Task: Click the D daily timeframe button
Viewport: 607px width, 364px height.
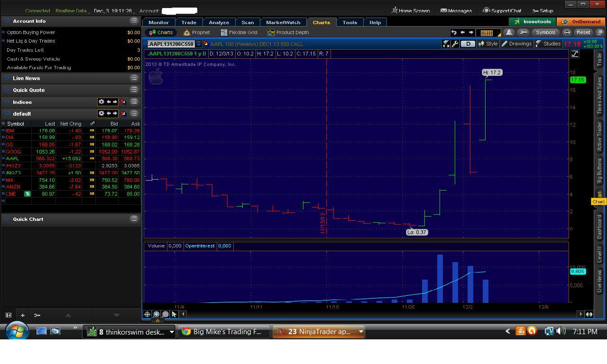Action: [468, 44]
